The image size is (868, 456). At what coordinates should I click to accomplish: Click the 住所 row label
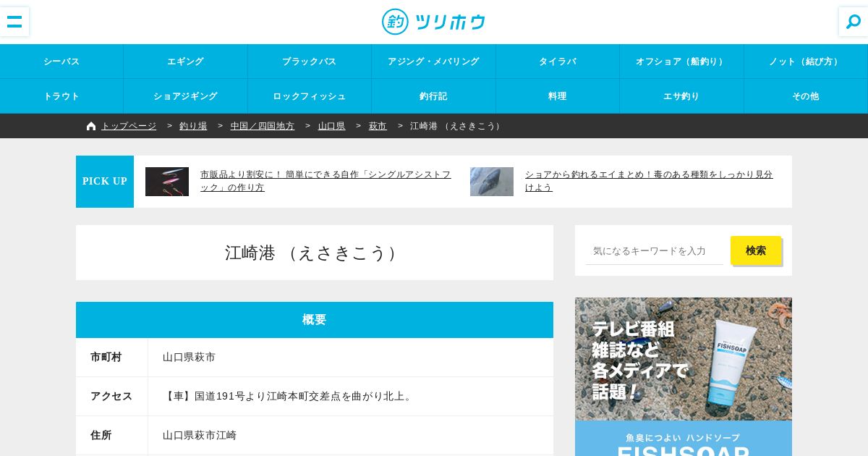(101, 435)
